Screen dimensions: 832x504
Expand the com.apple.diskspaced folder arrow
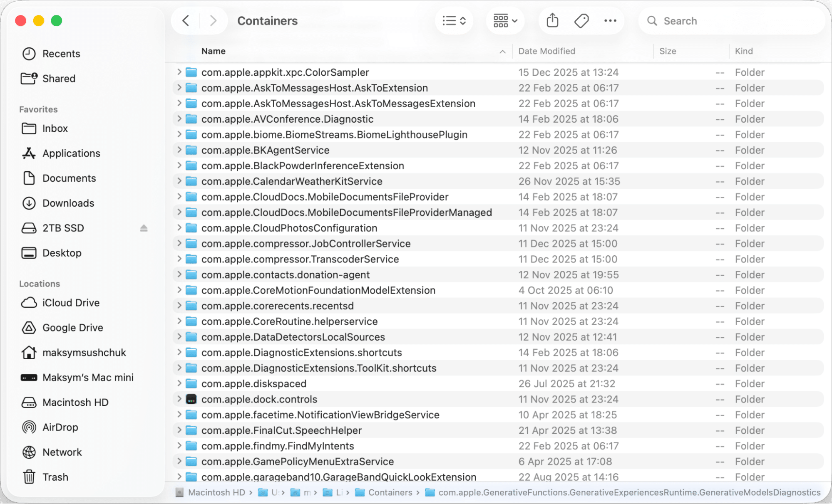tap(179, 383)
